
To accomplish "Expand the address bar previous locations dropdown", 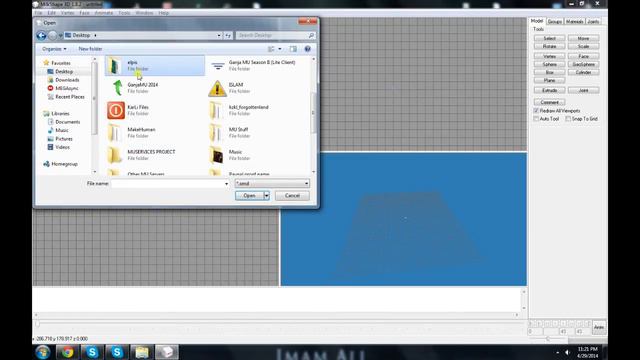I will pyautogui.click(x=219, y=36).
